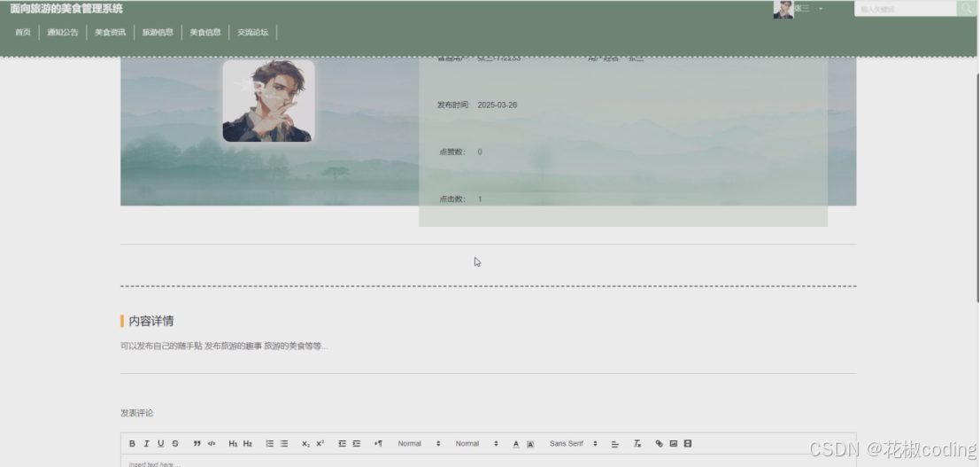Click the 张三 username in header
The width and height of the screenshot is (980, 467).
[802, 9]
